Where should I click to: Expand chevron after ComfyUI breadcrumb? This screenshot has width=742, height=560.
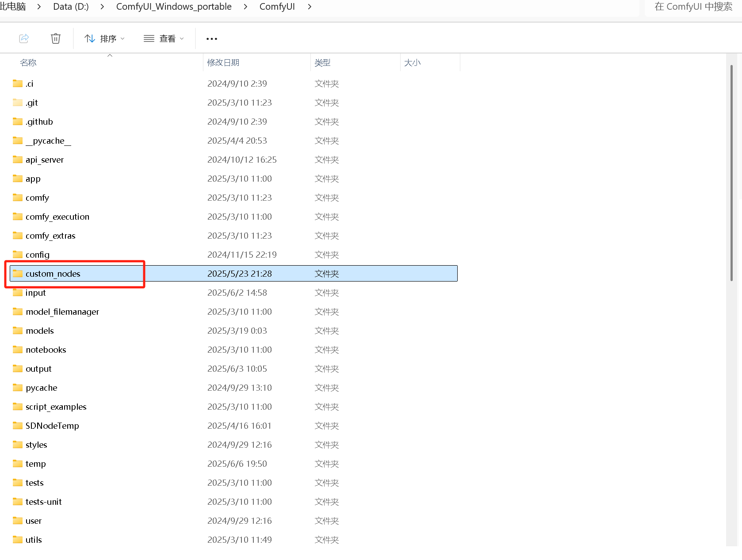(x=310, y=7)
